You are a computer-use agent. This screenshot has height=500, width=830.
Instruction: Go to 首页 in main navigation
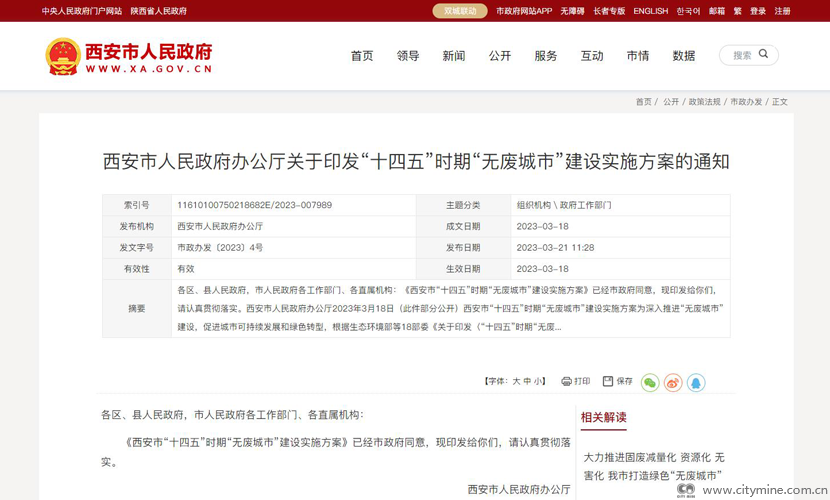click(362, 56)
